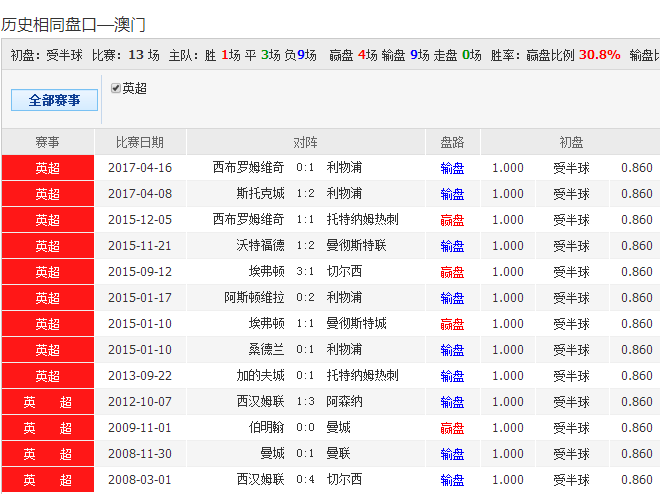Viewport: 660px width, 494px height.
Task: Click the date 2012-10-07
Action: tap(140, 402)
